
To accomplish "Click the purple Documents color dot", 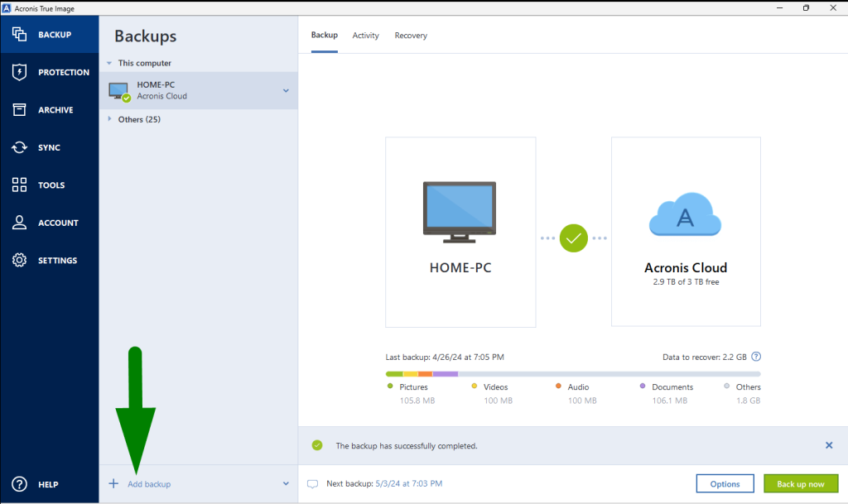I will click(642, 386).
